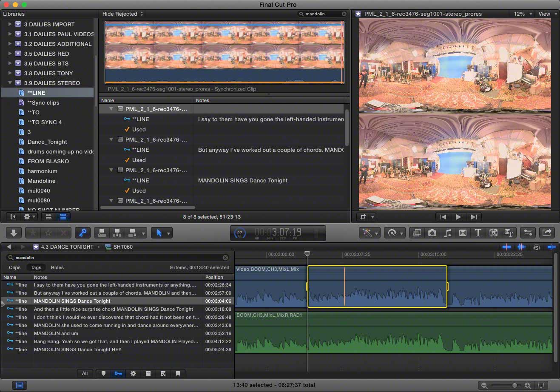Adjust the timeline zoom slider

pos(515,386)
